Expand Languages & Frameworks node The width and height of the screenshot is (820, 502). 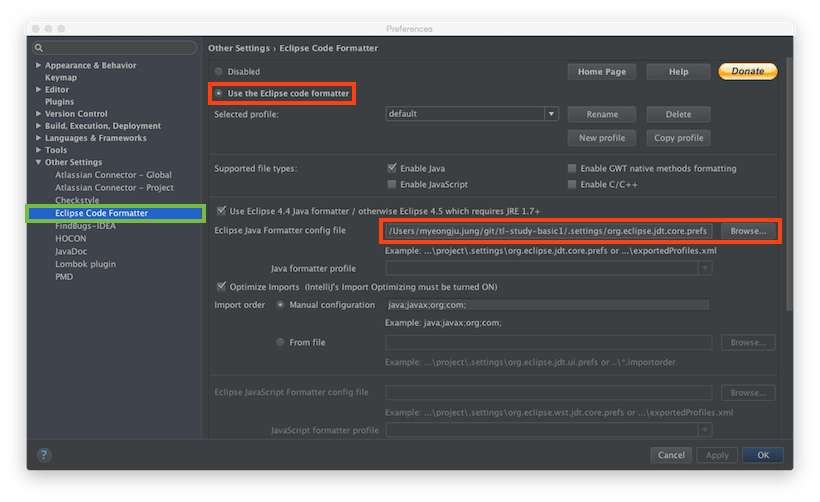[38, 138]
